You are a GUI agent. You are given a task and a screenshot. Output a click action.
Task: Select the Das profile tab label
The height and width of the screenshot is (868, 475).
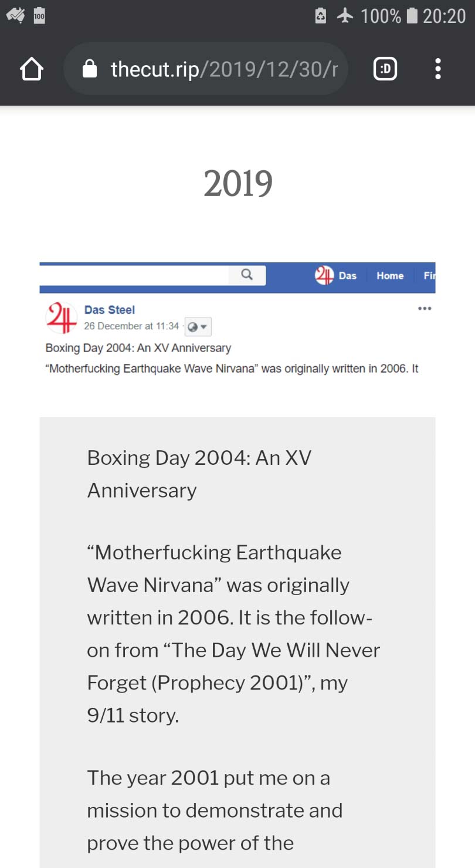point(348,275)
